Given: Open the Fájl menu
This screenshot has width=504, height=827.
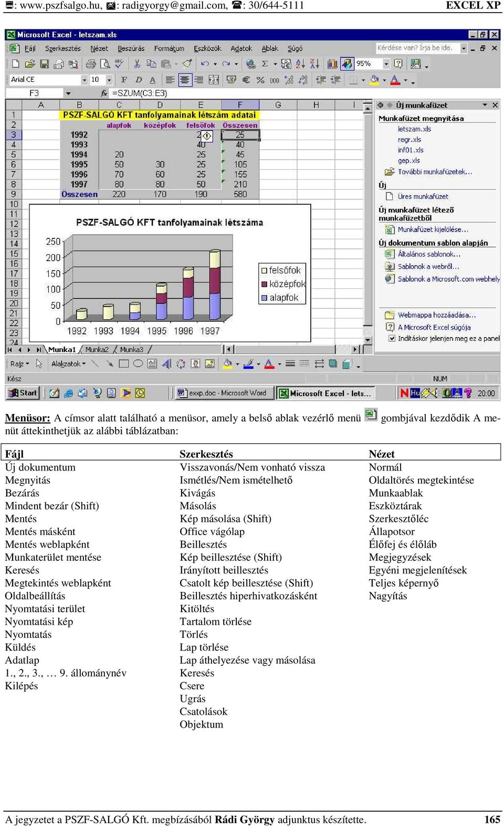Looking at the screenshot, I should click(x=30, y=48).
